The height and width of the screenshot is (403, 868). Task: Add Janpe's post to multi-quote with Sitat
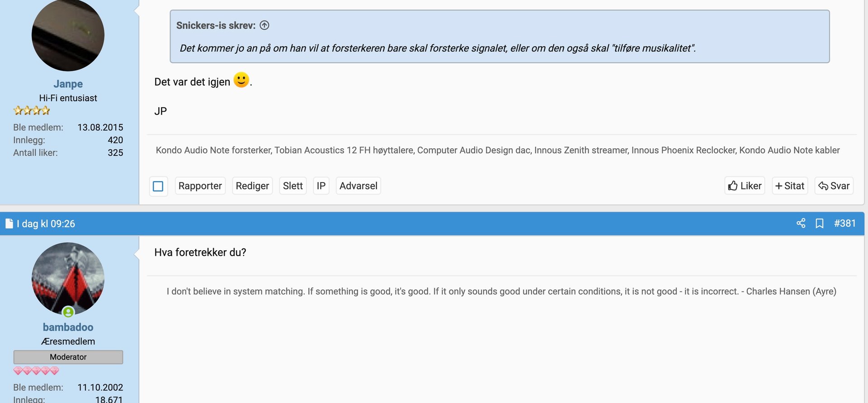tap(790, 186)
